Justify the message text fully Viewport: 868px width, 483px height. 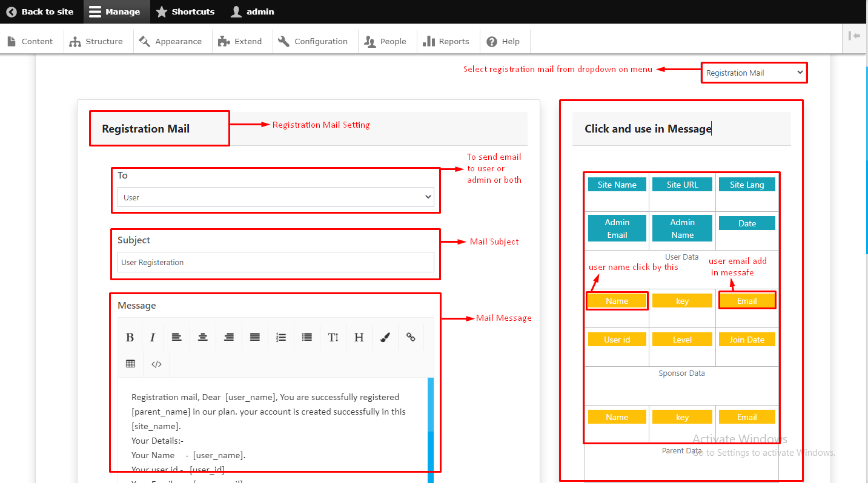[x=255, y=337]
